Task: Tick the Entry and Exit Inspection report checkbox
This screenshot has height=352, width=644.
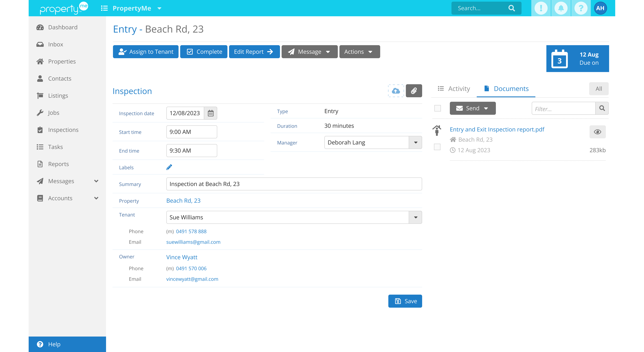Action: pos(437,147)
